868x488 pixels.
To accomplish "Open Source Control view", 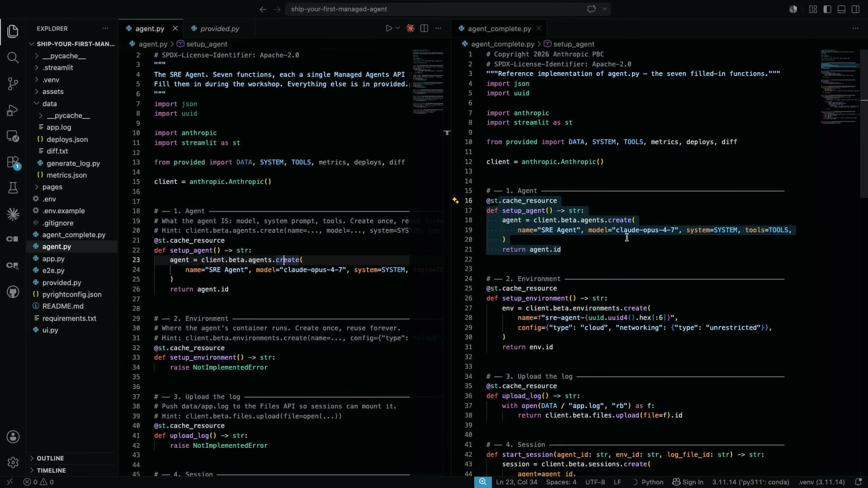I will [x=13, y=84].
